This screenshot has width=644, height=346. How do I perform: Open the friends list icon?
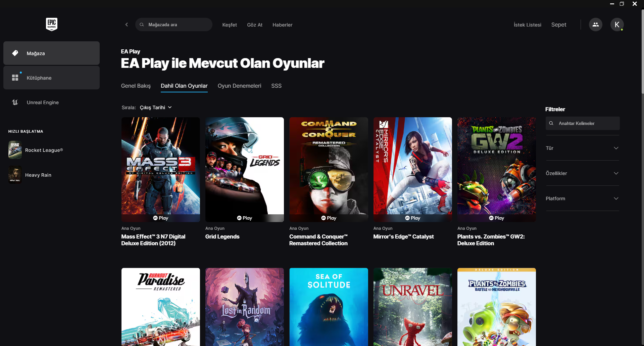596,25
